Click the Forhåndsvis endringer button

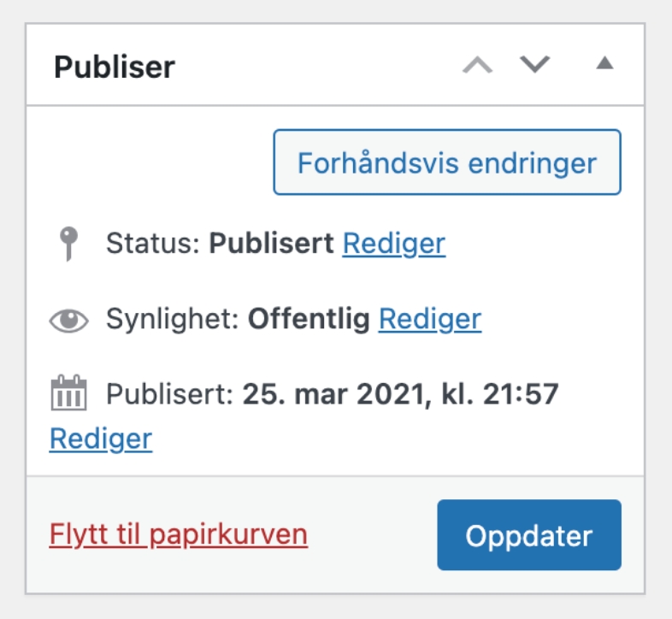(x=447, y=162)
